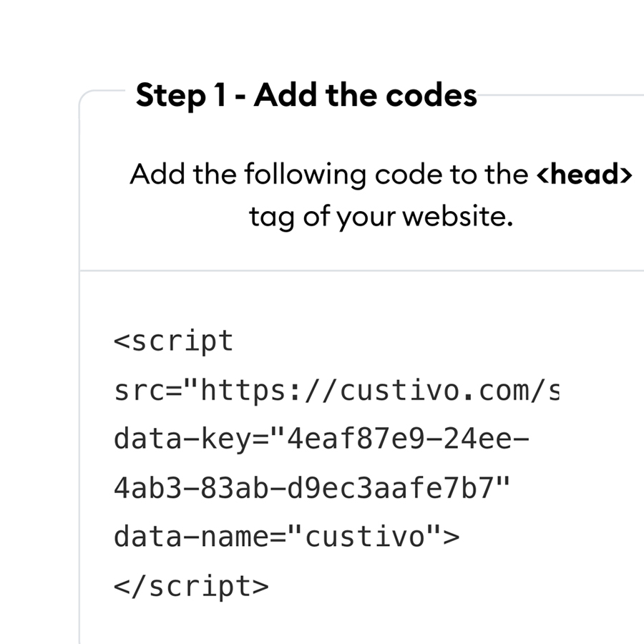Screen dimensions: 644x644
Task: Click the 'Step 1 - Add the codes' heading
Action: 306,95
